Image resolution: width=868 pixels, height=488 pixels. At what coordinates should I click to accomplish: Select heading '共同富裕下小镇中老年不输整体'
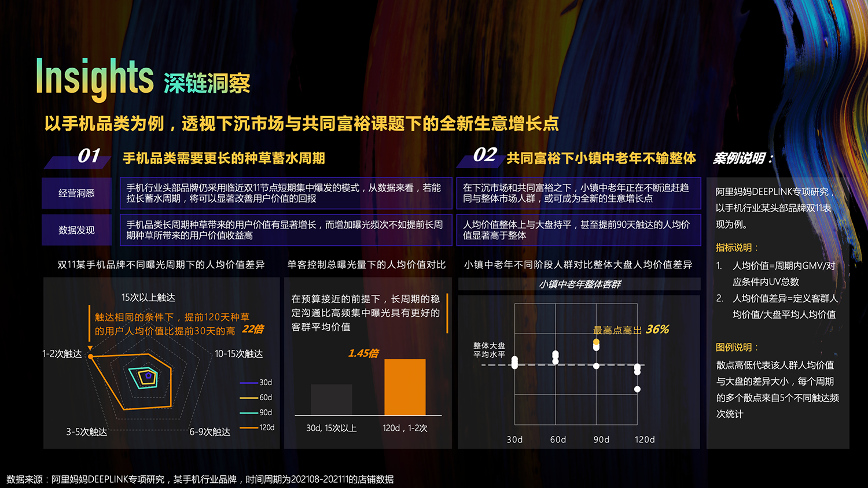click(x=601, y=158)
